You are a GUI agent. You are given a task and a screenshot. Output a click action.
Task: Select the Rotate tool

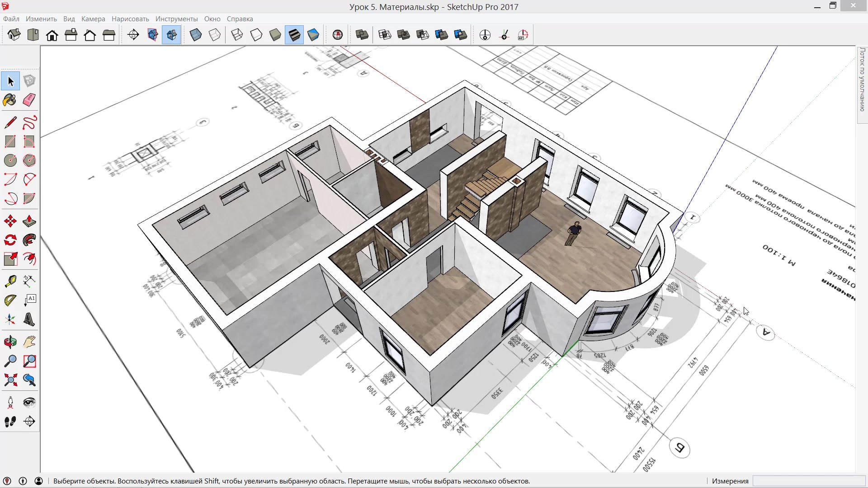pyautogui.click(x=10, y=240)
